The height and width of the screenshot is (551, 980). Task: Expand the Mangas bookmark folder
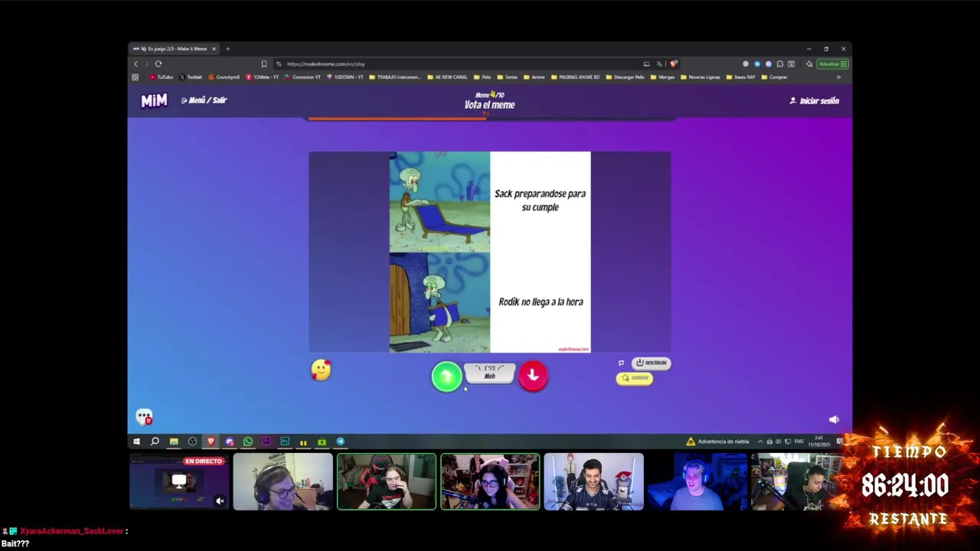pyautogui.click(x=662, y=77)
